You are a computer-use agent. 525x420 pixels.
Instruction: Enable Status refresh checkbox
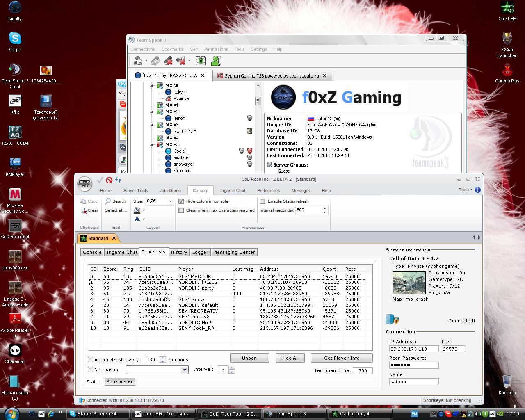pos(262,201)
